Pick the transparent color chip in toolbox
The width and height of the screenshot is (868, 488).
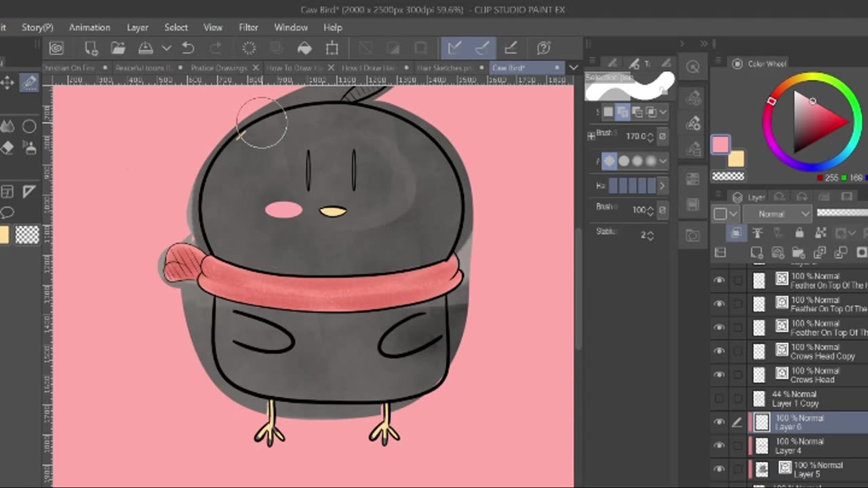point(27,235)
